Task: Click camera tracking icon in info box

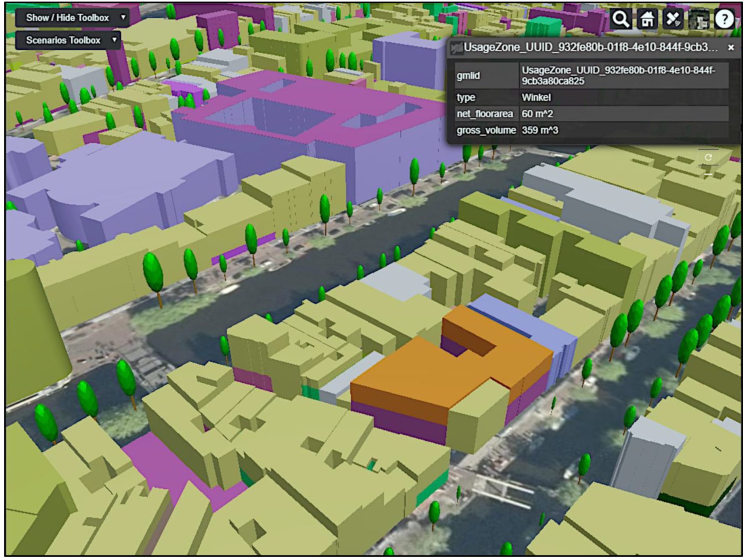Action: pos(457,48)
